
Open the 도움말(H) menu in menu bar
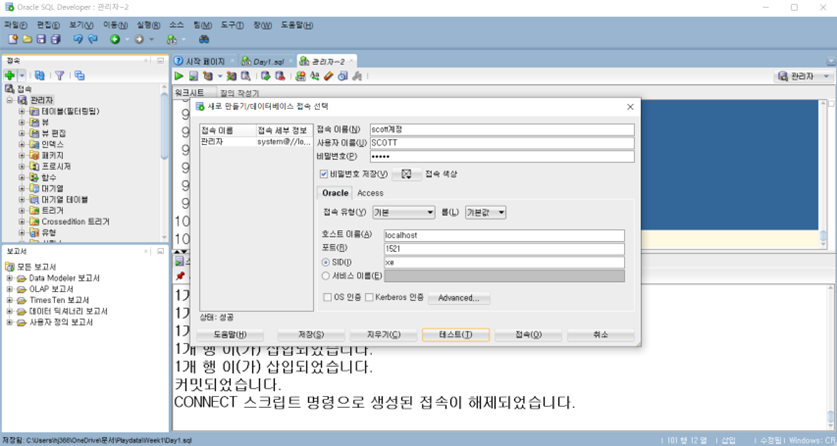pyautogui.click(x=297, y=25)
